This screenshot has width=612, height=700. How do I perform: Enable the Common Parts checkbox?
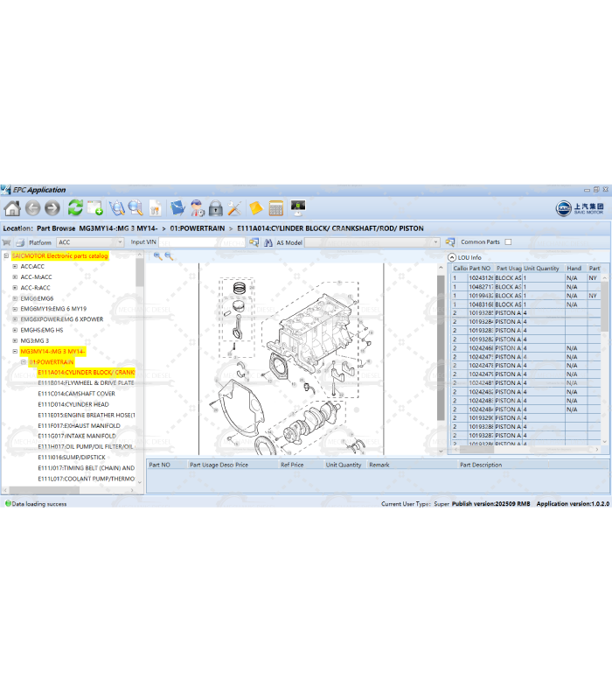tap(508, 242)
